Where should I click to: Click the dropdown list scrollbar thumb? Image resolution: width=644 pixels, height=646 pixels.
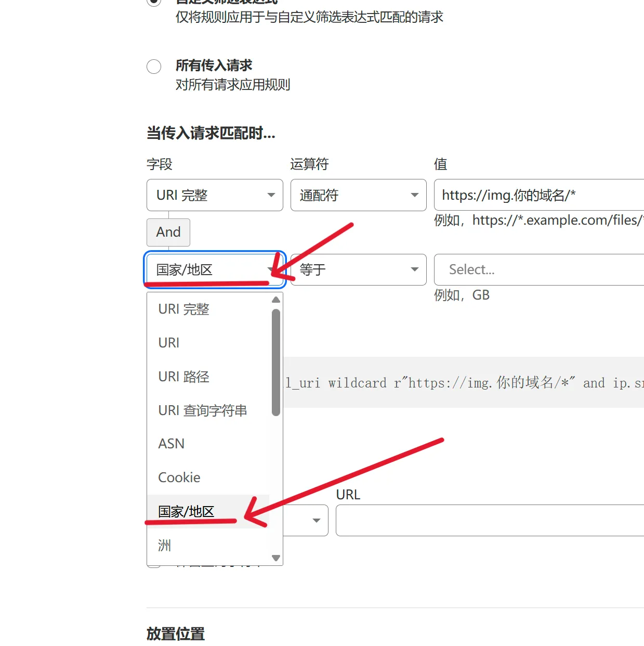(x=276, y=363)
